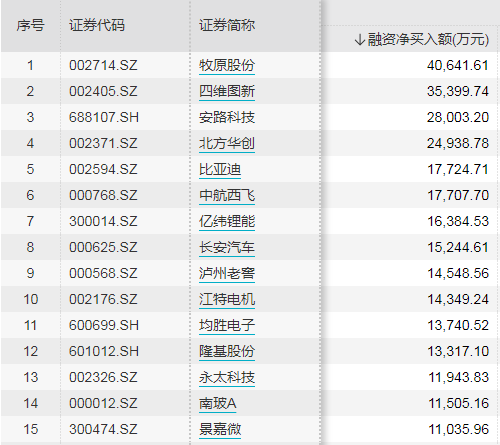Open the 亿纬锂能 stock link
The image size is (500, 445).
[227, 221]
